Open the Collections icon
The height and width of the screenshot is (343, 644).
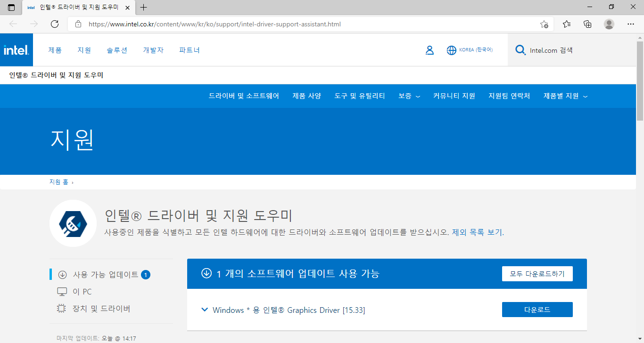(x=587, y=24)
